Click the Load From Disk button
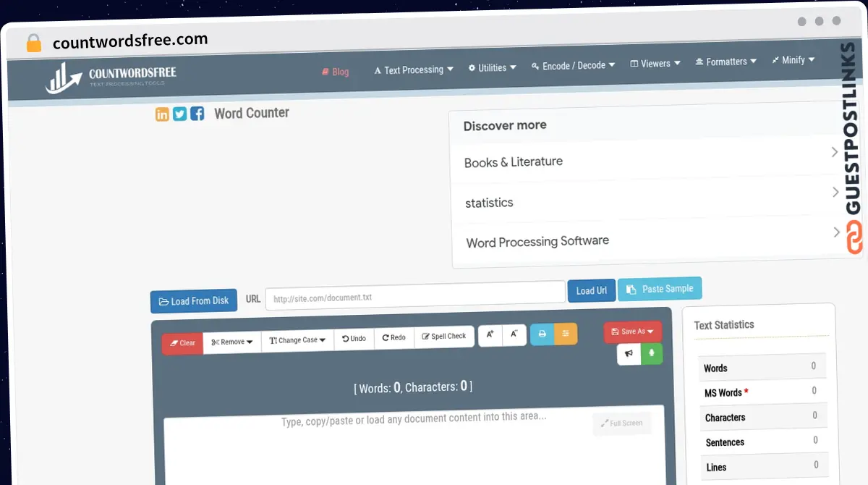The image size is (868, 485). click(193, 300)
